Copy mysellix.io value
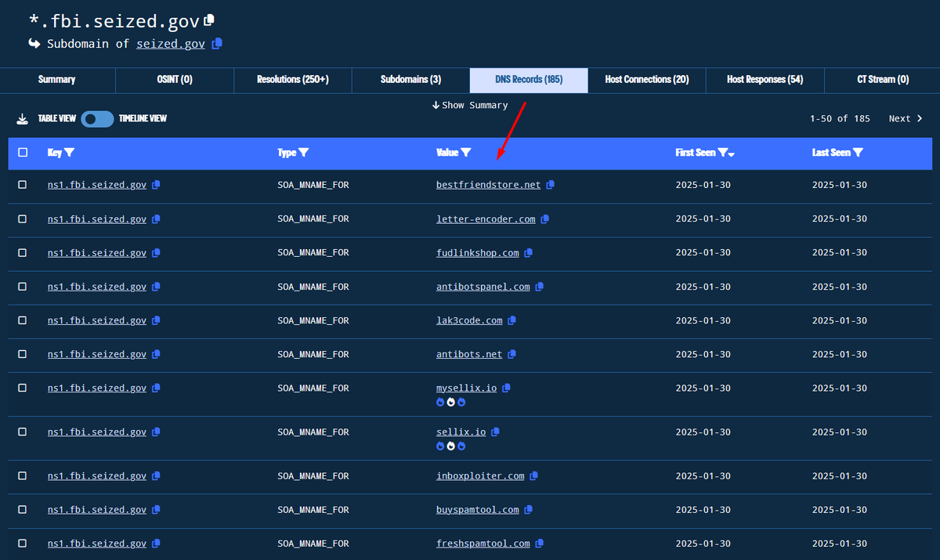 tap(506, 388)
